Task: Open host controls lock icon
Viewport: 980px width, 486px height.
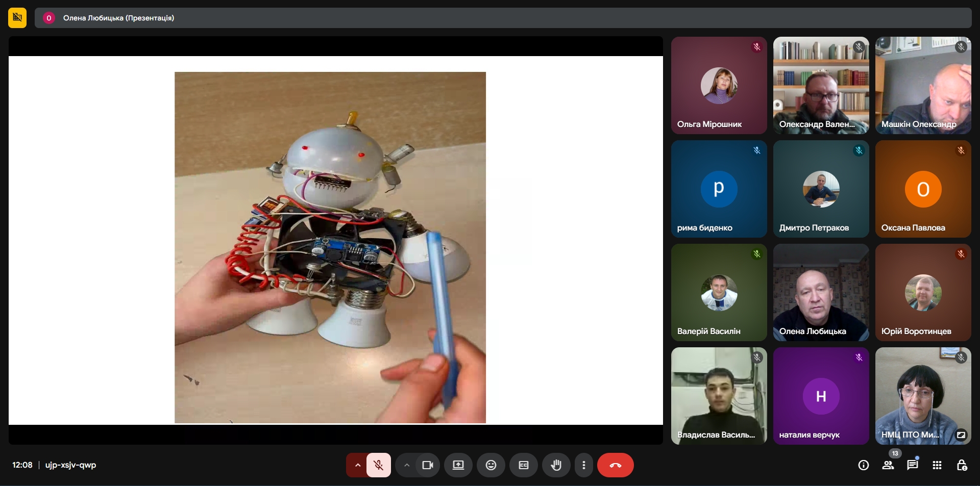Action: tap(961, 465)
